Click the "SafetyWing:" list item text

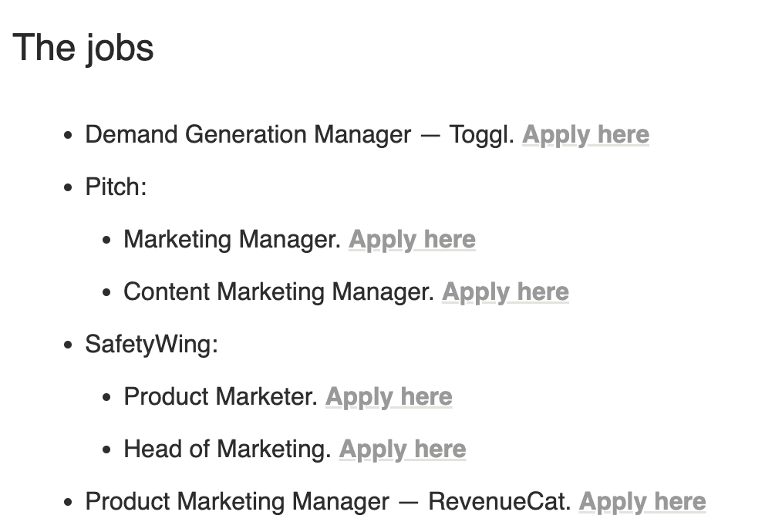[x=152, y=345]
